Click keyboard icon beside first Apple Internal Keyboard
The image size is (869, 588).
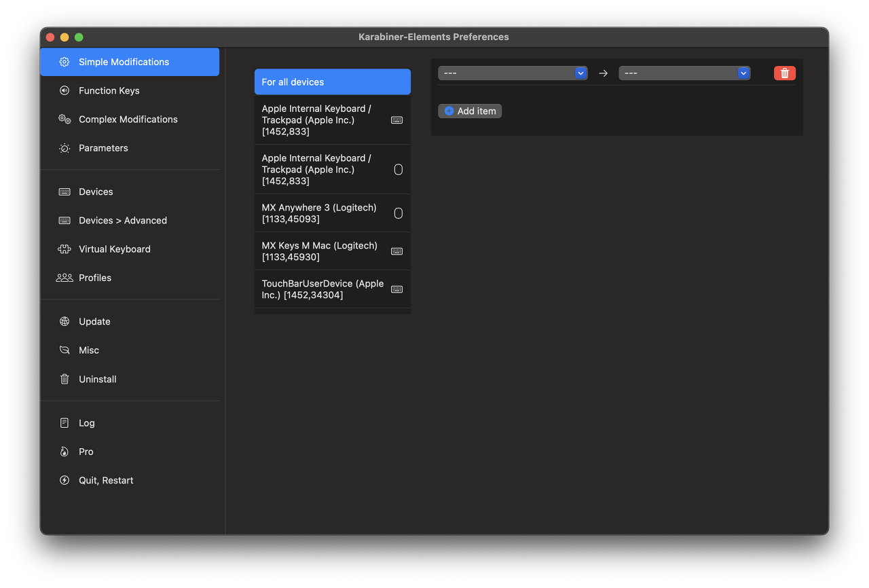click(x=397, y=120)
